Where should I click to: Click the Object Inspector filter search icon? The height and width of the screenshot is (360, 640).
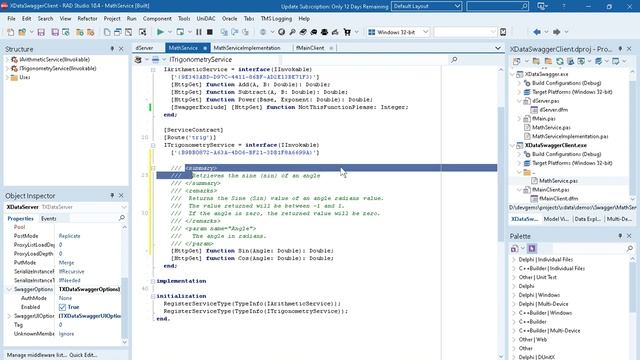(122, 218)
